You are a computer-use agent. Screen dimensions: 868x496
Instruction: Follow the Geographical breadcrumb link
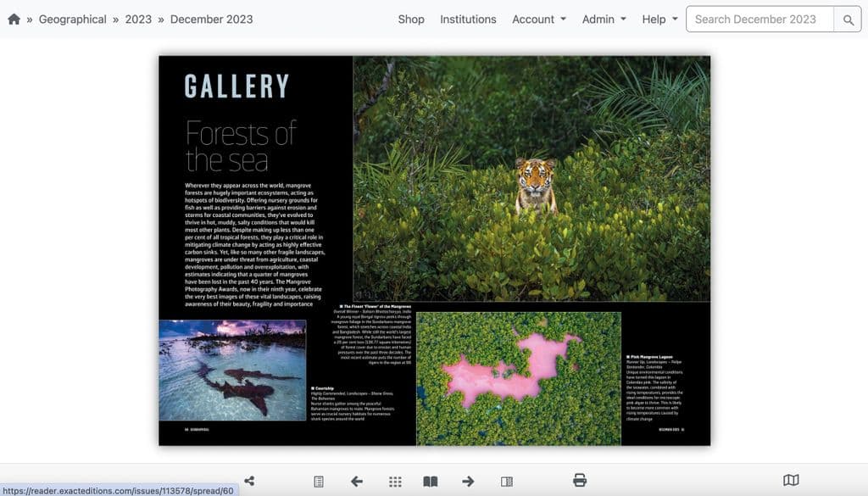point(73,20)
